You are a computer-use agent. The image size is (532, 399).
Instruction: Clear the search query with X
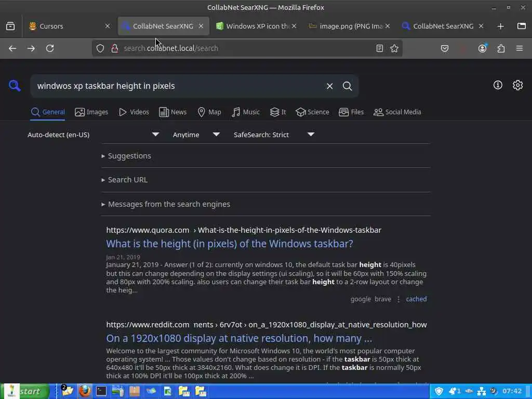pyautogui.click(x=329, y=86)
